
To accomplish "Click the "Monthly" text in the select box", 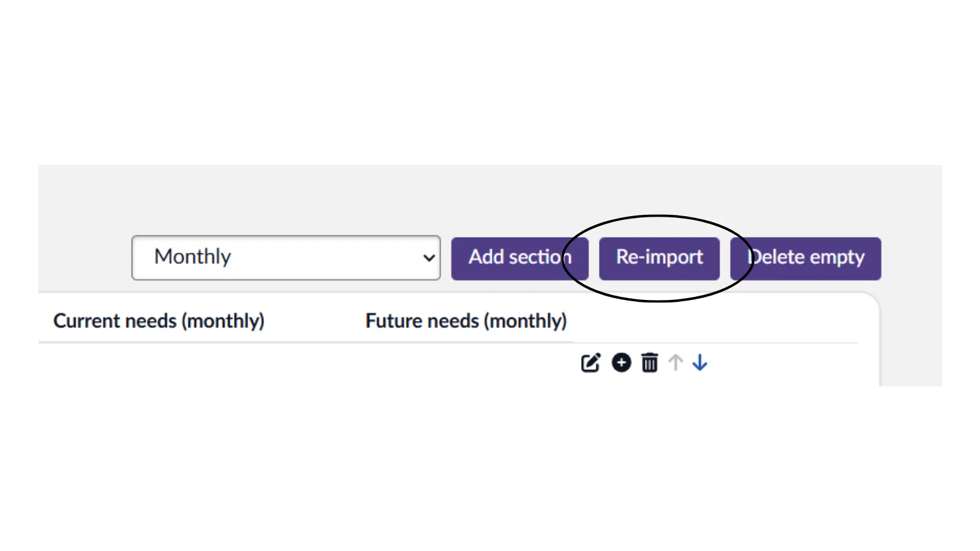I will pos(192,257).
